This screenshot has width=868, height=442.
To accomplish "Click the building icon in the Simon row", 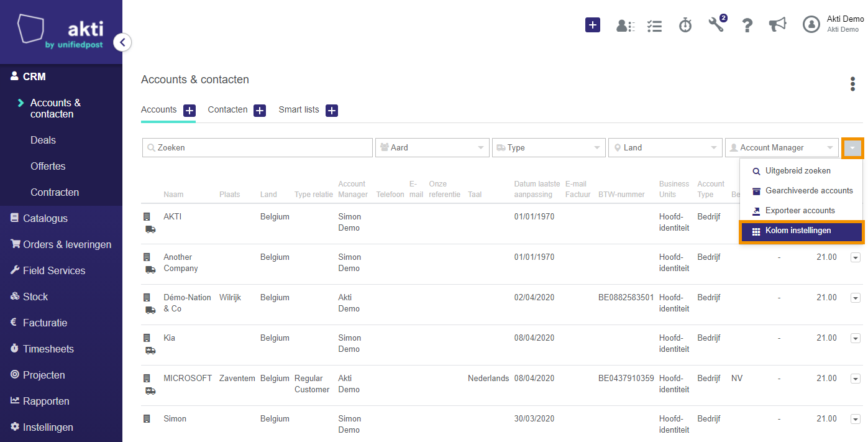I will (x=147, y=419).
